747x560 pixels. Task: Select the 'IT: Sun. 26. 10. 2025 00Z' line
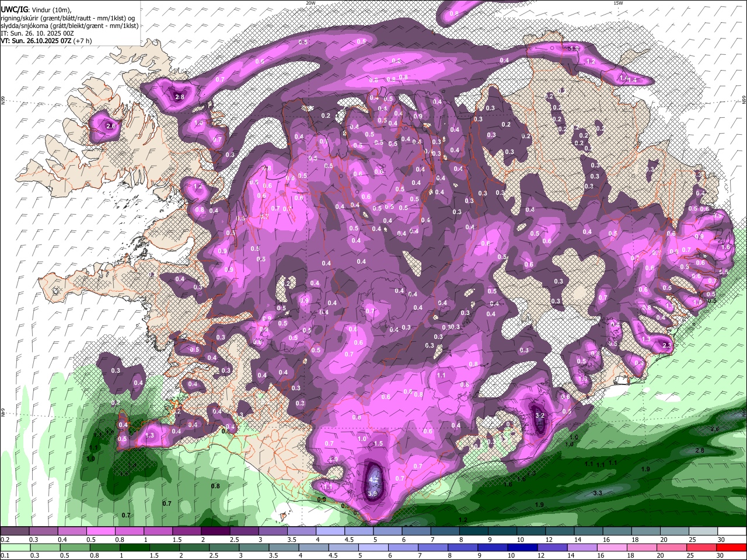coord(37,33)
